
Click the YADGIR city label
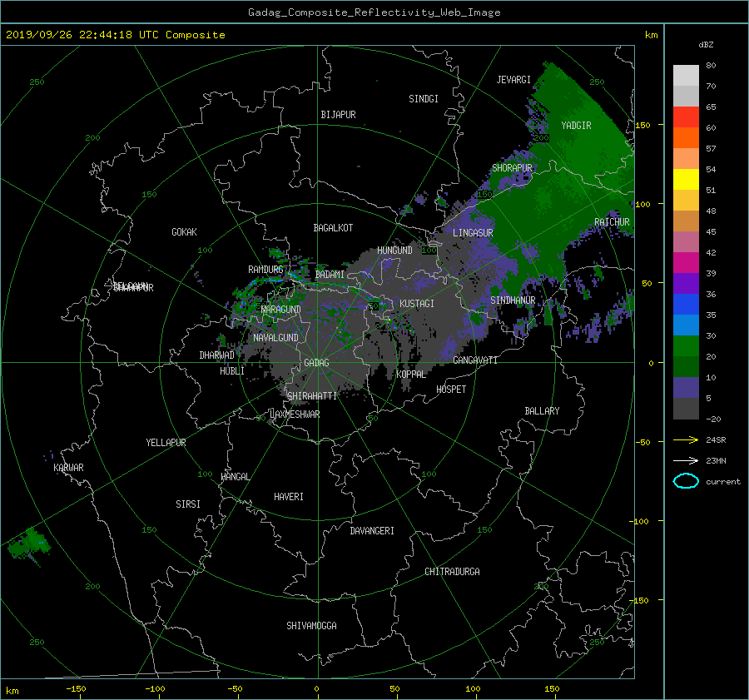(576, 126)
